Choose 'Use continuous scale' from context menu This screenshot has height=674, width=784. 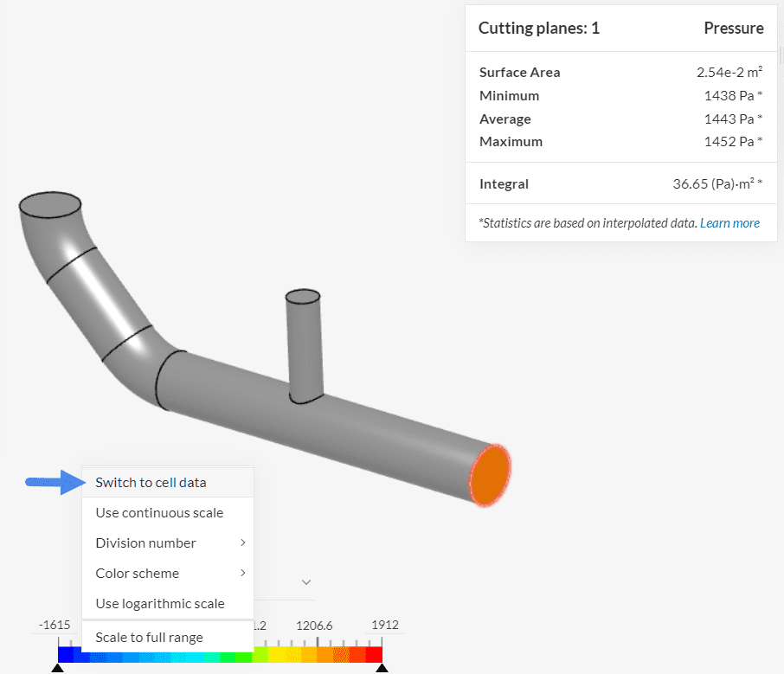tap(159, 512)
